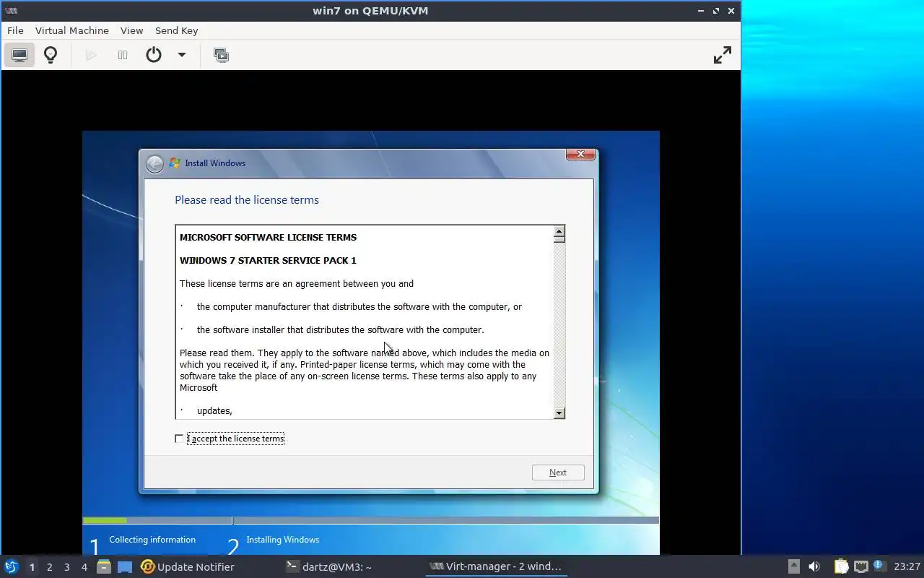Minimize the win7 QEMU/KVM window
The width and height of the screenshot is (924, 578).
701,11
